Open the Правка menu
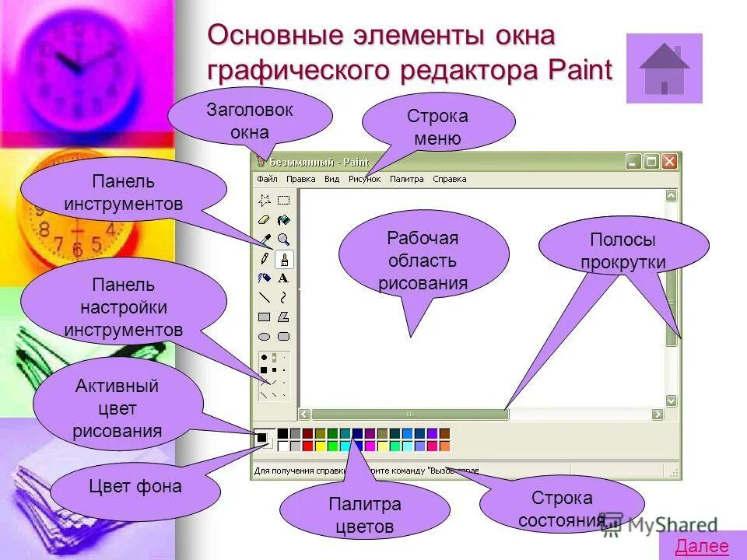The image size is (747, 560). coord(300,179)
